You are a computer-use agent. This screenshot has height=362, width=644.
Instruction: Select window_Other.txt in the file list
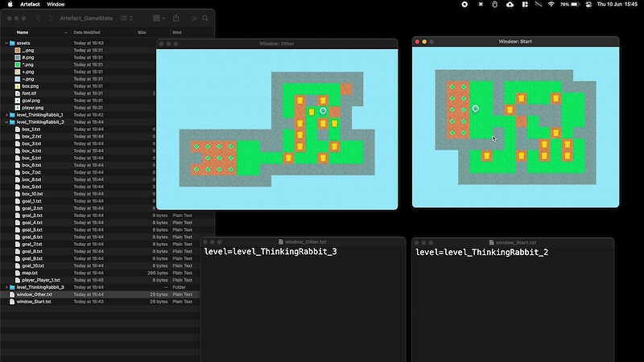click(35, 294)
